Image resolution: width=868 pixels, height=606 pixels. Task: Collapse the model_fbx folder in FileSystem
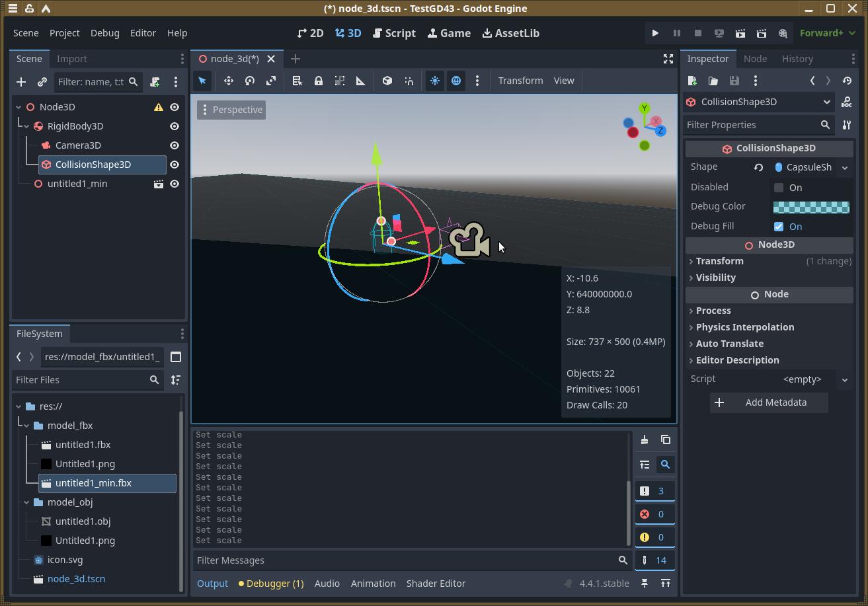[x=26, y=426]
